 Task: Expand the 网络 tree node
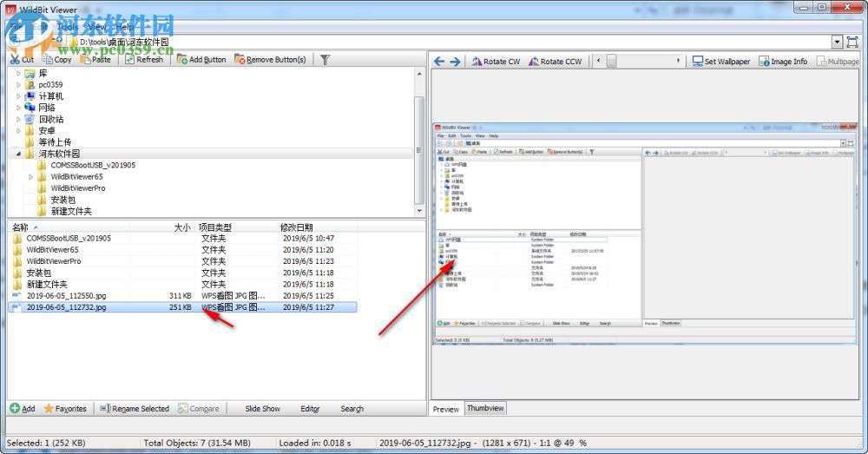coord(18,108)
